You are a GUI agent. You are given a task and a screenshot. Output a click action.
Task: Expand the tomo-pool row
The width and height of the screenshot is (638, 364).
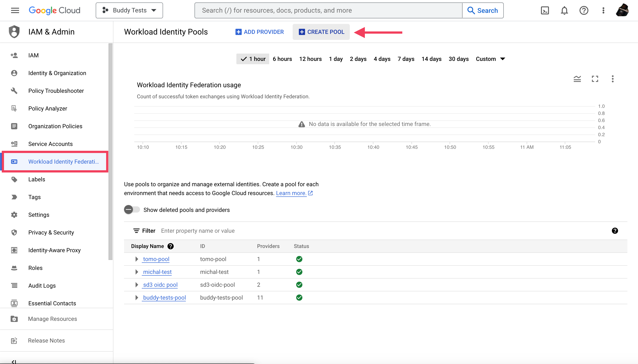pyautogui.click(x=136, y=259)
